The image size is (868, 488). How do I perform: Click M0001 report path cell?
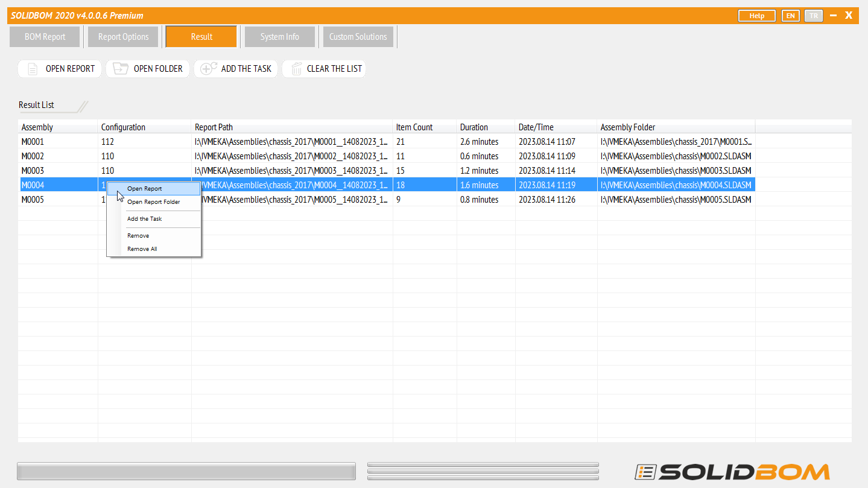(x=293, y=142)
